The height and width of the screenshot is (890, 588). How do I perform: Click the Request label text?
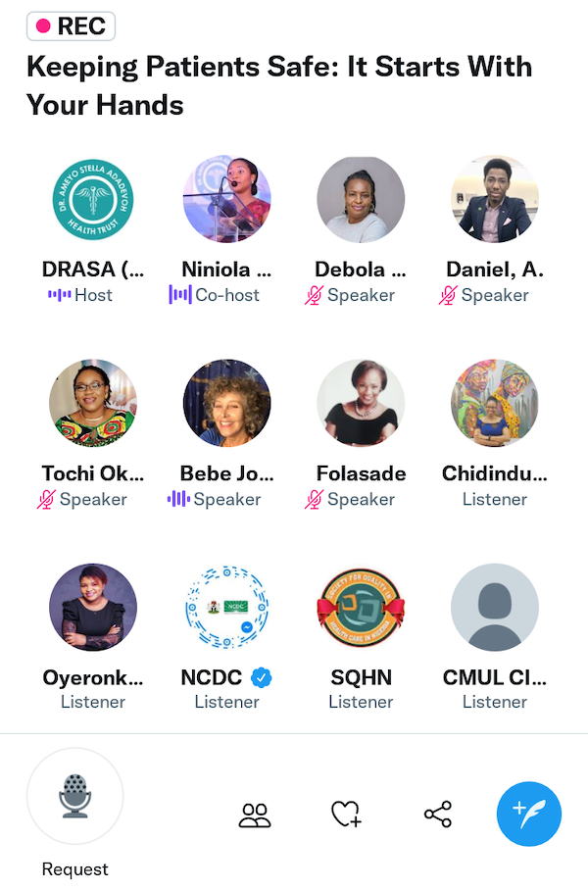[x=74, y=869]
